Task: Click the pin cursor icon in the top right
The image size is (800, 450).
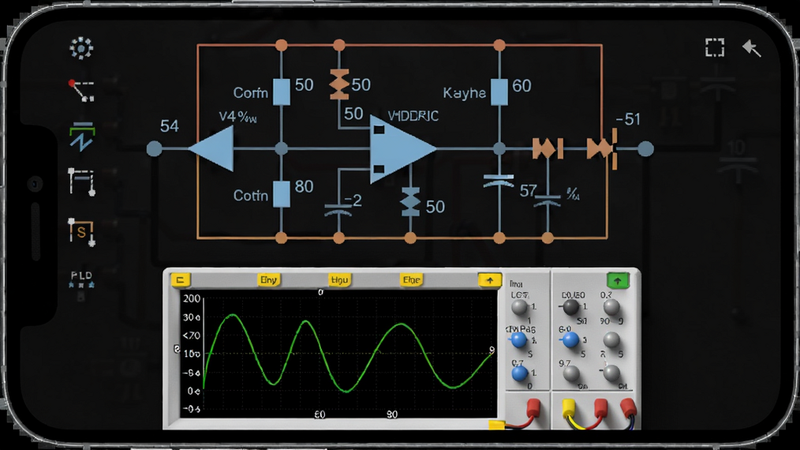Action: pyautogui.click(x=752, y=48)
